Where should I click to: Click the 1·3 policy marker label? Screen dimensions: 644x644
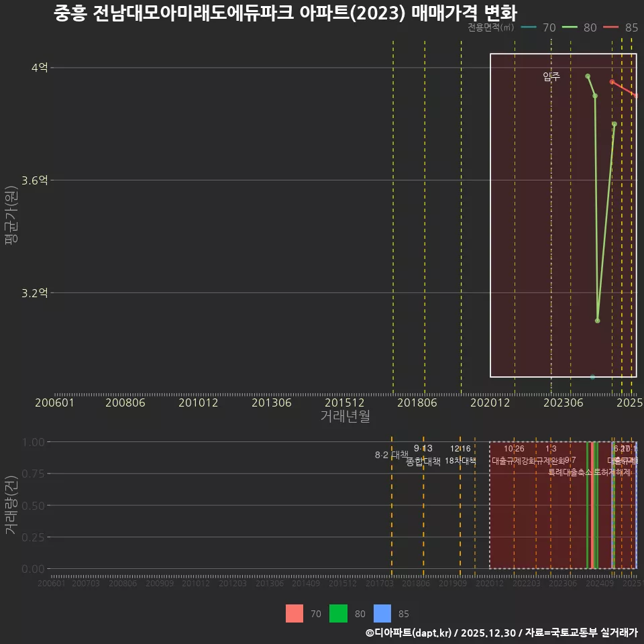551,449
